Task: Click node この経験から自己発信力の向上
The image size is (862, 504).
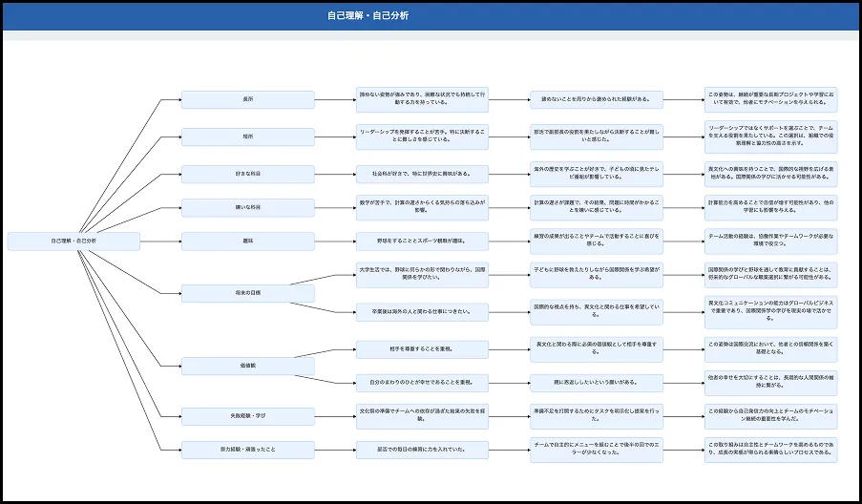Action: pyautogui.click(x=770, y=416)
